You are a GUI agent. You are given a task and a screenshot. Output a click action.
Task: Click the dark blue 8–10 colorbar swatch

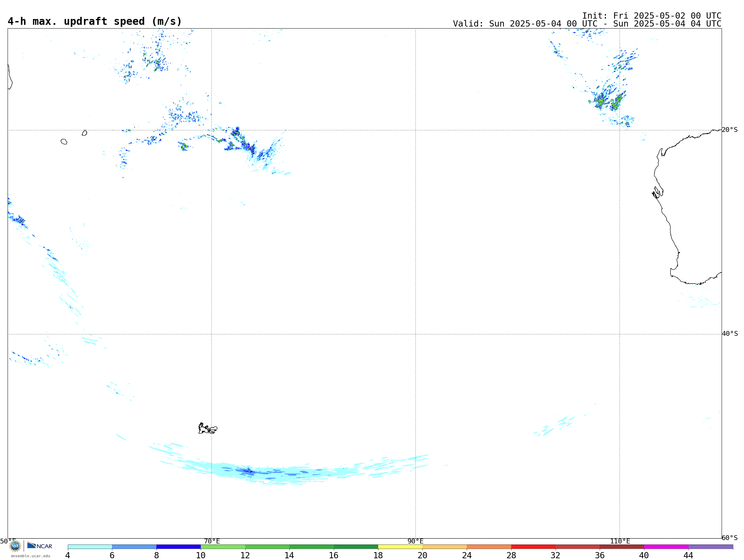pyautogui.click(x=178, y=547)
